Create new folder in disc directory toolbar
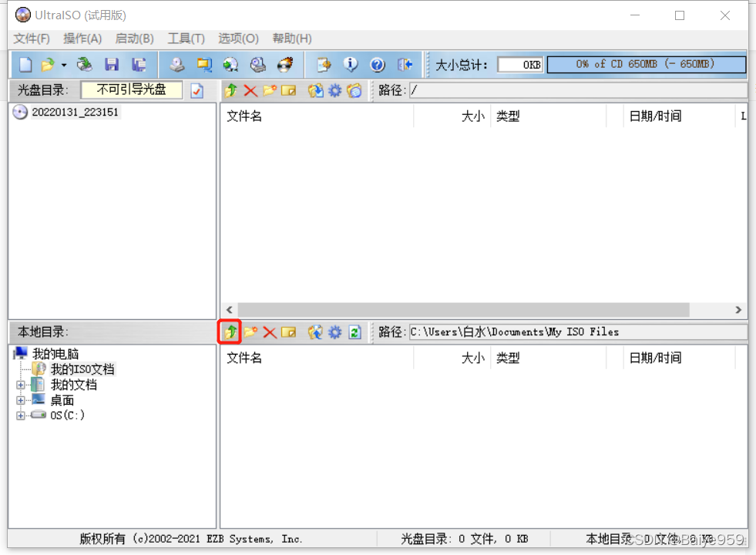The width and height of the screenshot is (756, 555). (270, 90)
